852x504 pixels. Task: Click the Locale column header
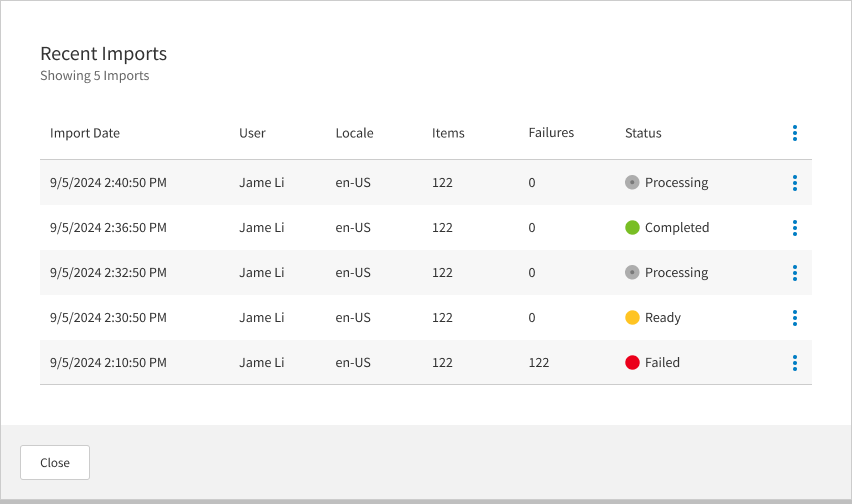(354, 133)
